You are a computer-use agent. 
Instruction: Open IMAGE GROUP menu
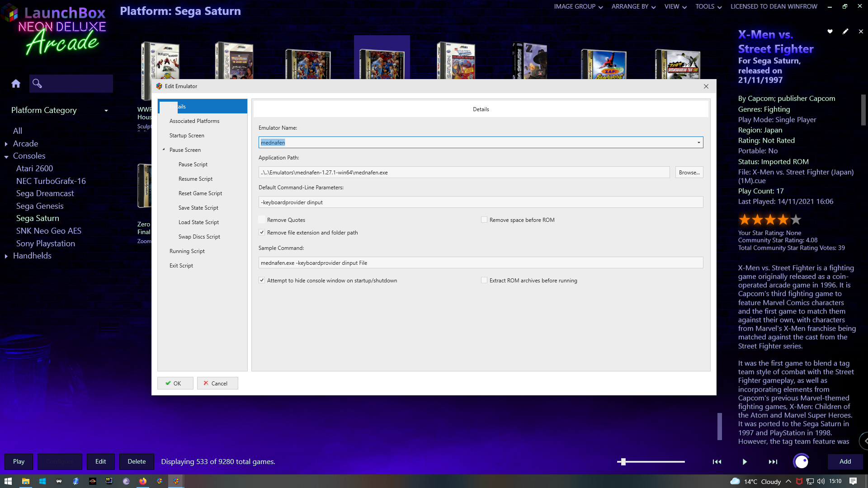[x=578, y=6]
